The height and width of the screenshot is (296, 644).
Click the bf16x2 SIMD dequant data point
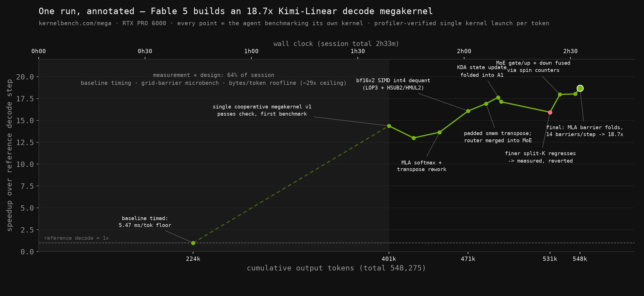[468, 111]
